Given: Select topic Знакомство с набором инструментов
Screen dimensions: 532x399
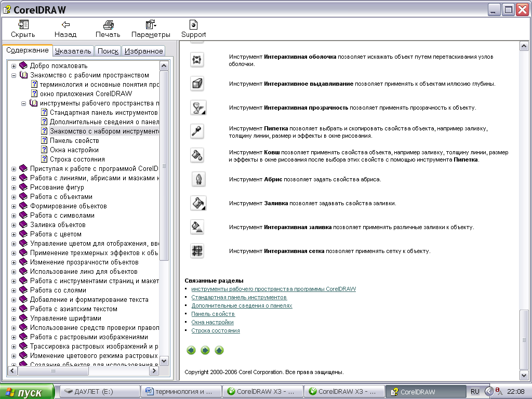Looking at the screenshot, I should tap(104, 131).
